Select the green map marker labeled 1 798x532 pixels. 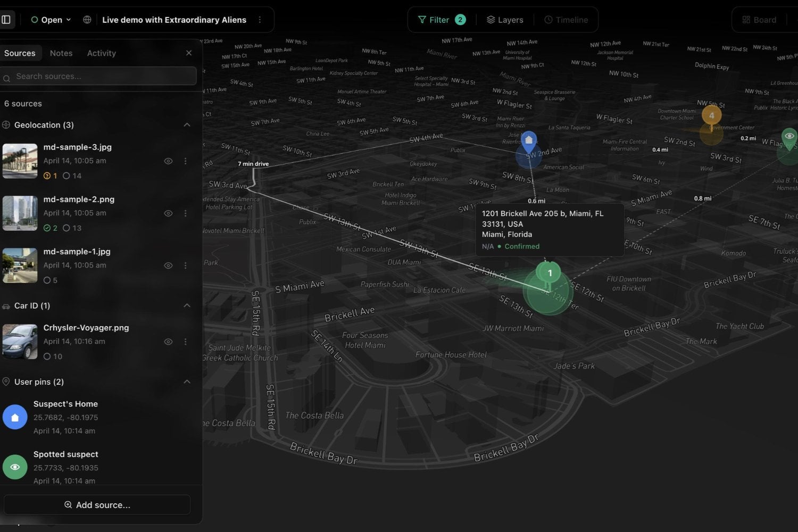[x=550, y=273]
